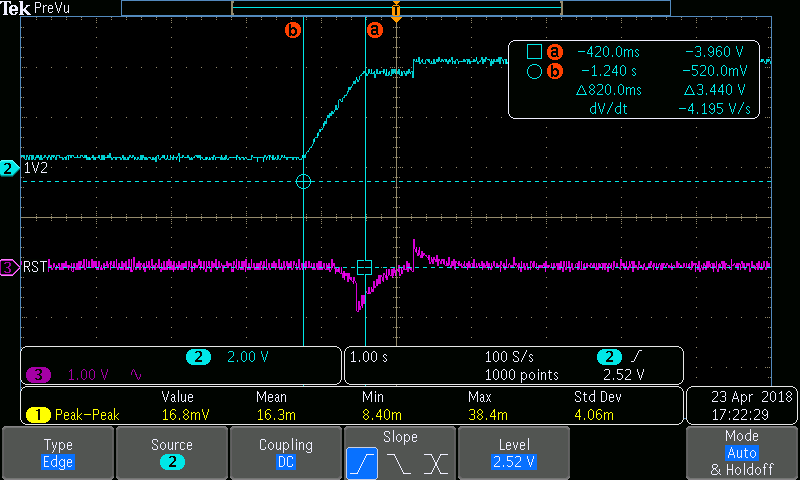Viewport: 800px width, 480px height.
Task: Click the 1.00 s timebase readout
Action: 368,357
